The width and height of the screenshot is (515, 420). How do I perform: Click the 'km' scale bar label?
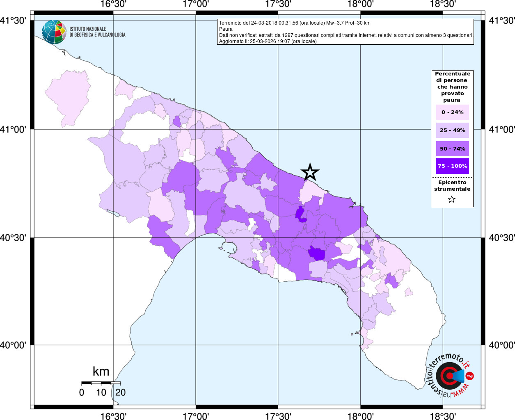coord(101,372)
